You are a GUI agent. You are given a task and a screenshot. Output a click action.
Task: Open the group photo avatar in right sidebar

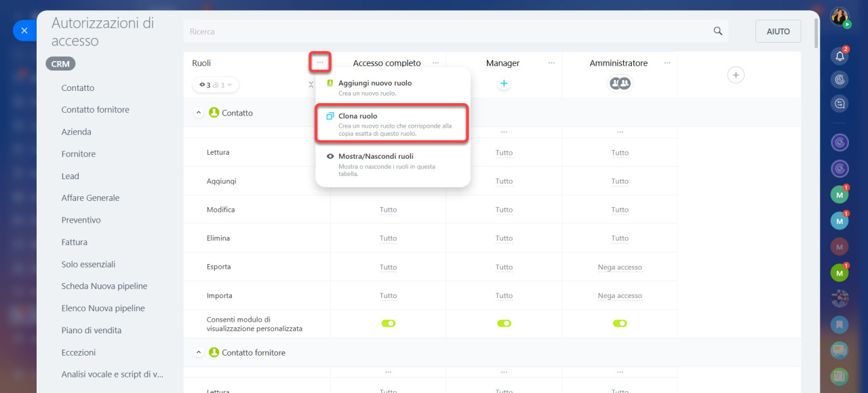coord(840,299)
